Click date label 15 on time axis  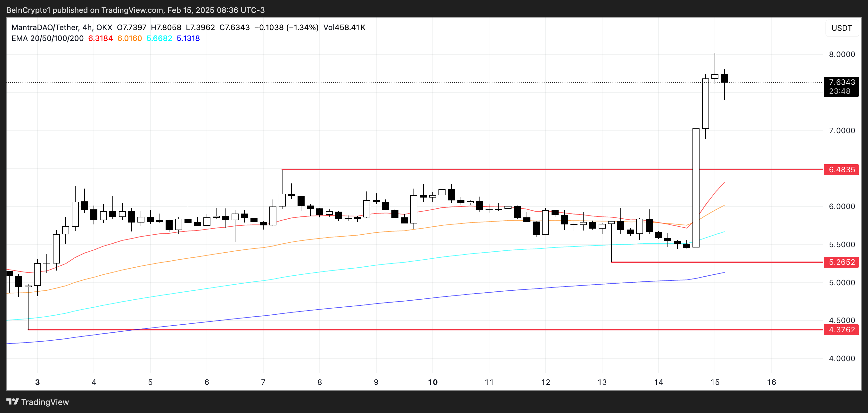[715, 382]
